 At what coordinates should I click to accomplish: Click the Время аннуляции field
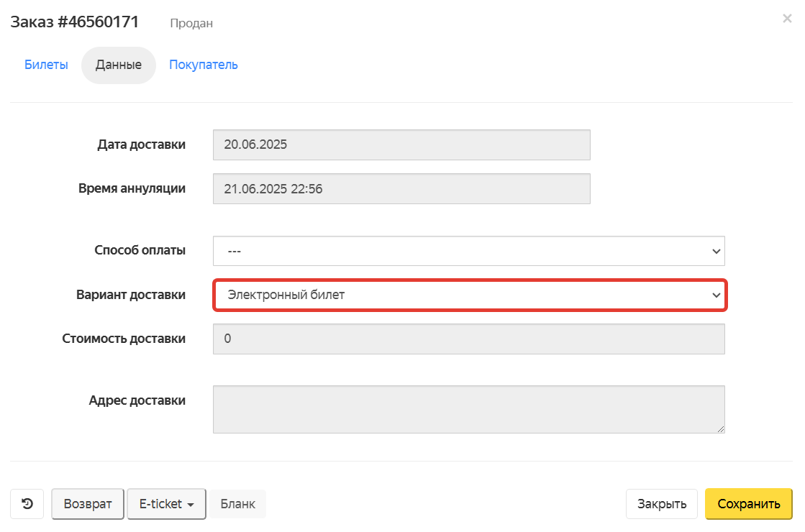tap(401, 189)
